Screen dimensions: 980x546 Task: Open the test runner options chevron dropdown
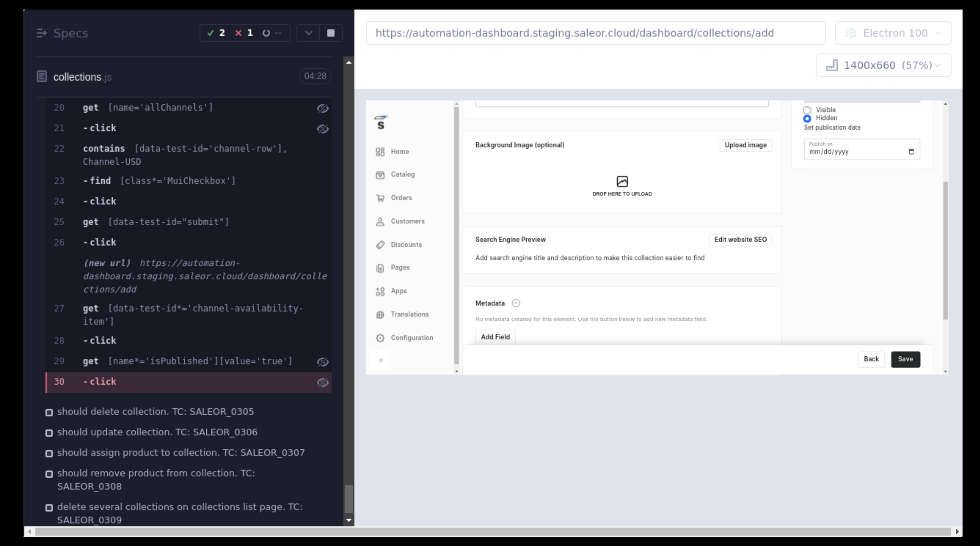(308, 33)
